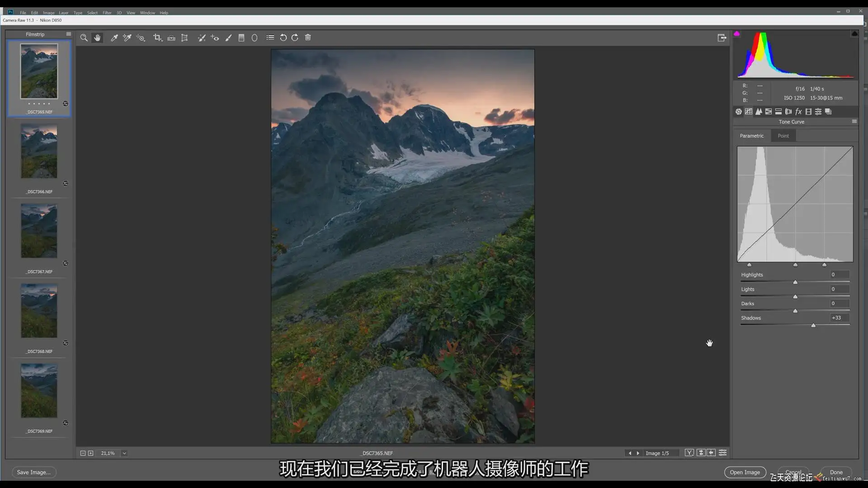The image size is (868, 488).
Task: Toggle highlight clipping warning on histogram
Action: point(854,34)
